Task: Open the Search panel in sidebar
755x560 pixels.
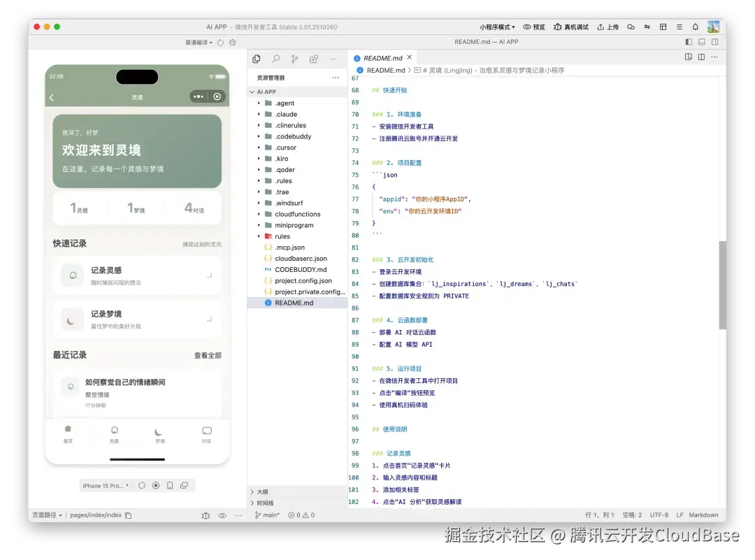Action: click(275, 59)
